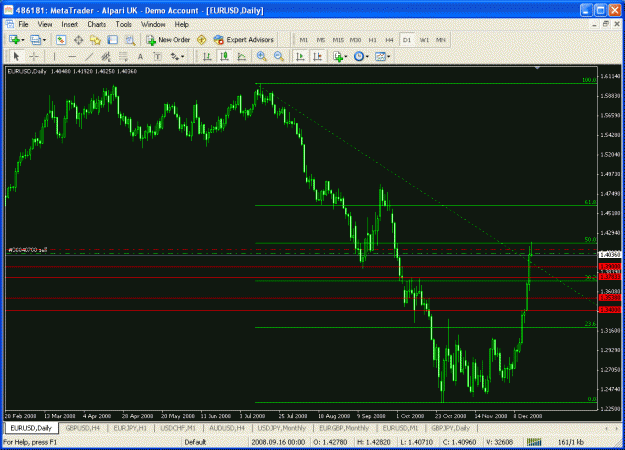The height and width of the screenshot is (450, 625).
Task: Select the Text tool labeled A
Action: tap(140, 57)
